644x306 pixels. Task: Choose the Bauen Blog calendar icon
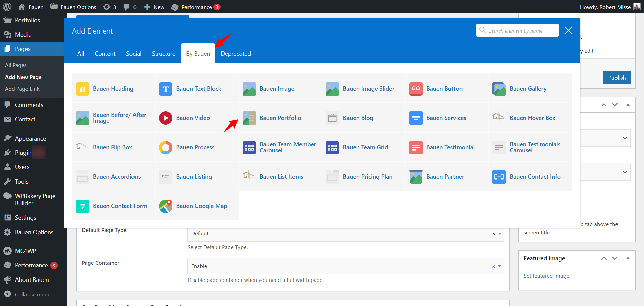pyautogui.click(x=332, y=118)
